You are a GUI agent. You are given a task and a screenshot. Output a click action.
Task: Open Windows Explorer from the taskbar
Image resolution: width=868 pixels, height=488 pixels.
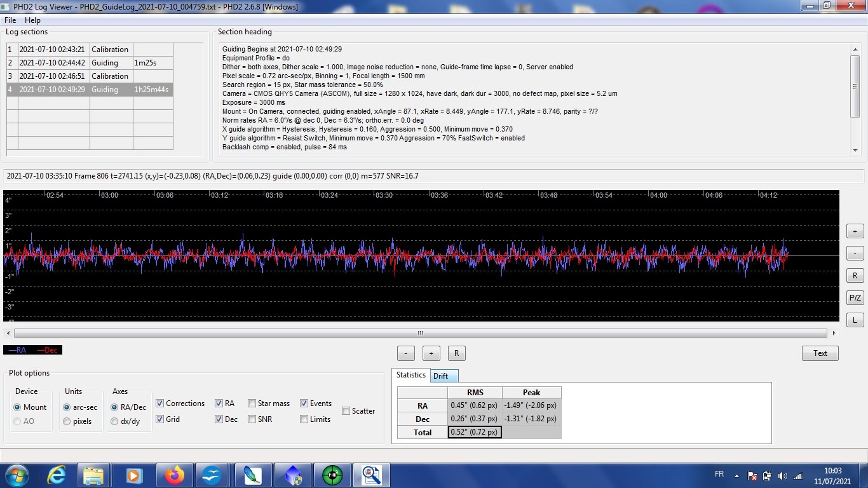pos(93,475)
